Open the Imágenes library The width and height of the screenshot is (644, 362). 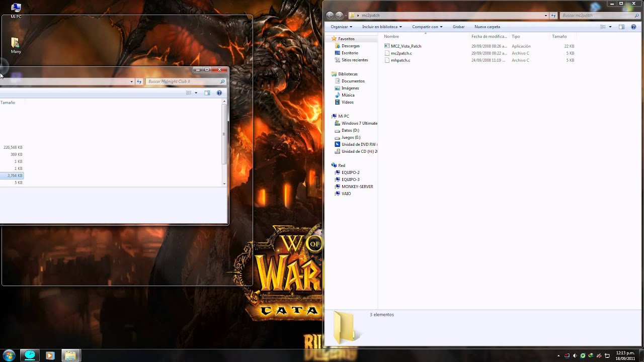click(348, 88)
